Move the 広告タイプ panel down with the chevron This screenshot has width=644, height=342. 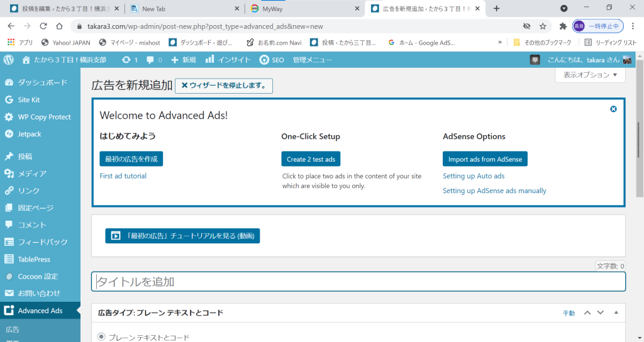(600, 312)
